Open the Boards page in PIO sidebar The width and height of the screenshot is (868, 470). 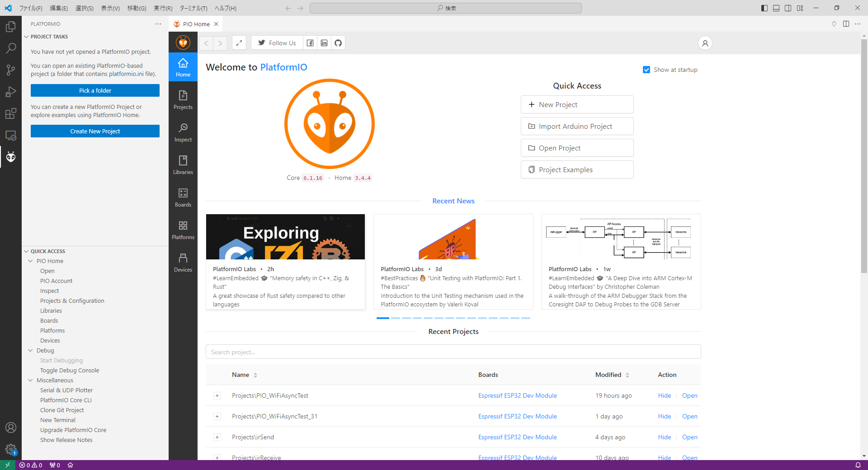(x=183, y=197)
